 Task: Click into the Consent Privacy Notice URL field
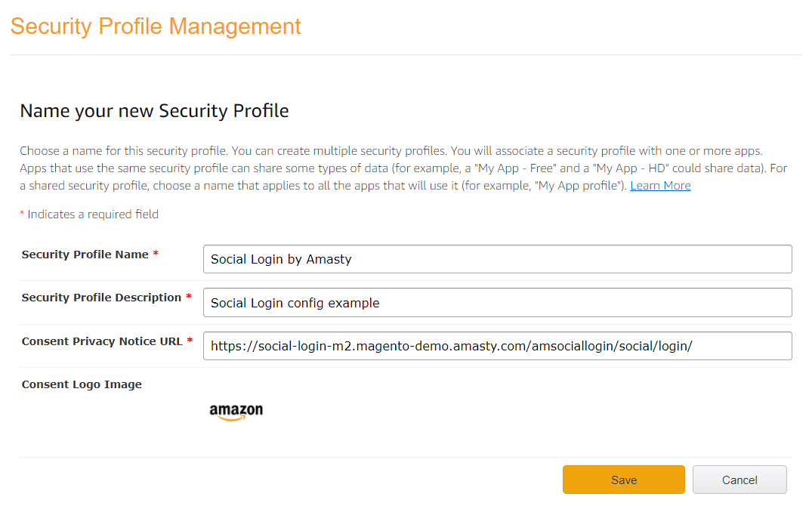497,346
